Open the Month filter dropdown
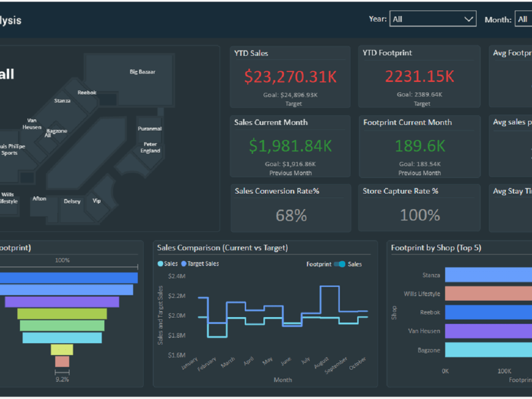This screenshot has height=399, width=532. pyautogui.click(x=523, y=19)
